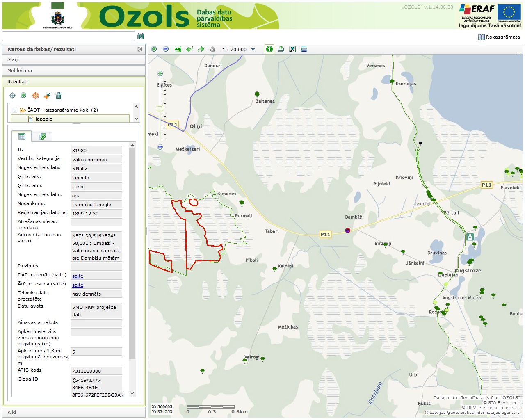This screenshot has height=420, width=525.
Task: Click the tree marker near Zaltenes
Action: click(x=257, y=94)
